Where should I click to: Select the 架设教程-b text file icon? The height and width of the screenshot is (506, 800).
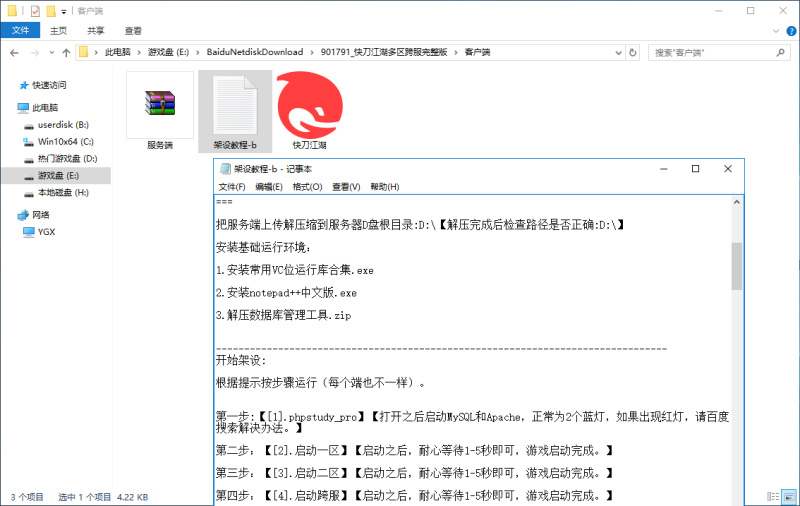pos(235,106)
